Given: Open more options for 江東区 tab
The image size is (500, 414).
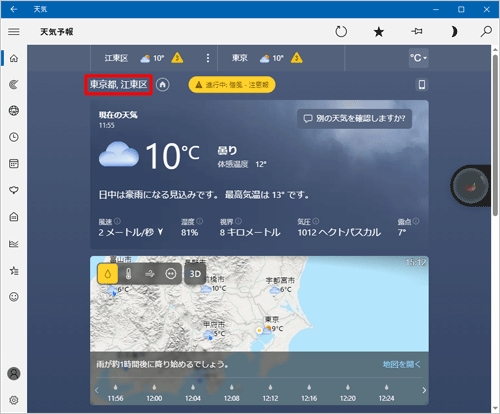Looking at the screenshot, I should (208, 58).
